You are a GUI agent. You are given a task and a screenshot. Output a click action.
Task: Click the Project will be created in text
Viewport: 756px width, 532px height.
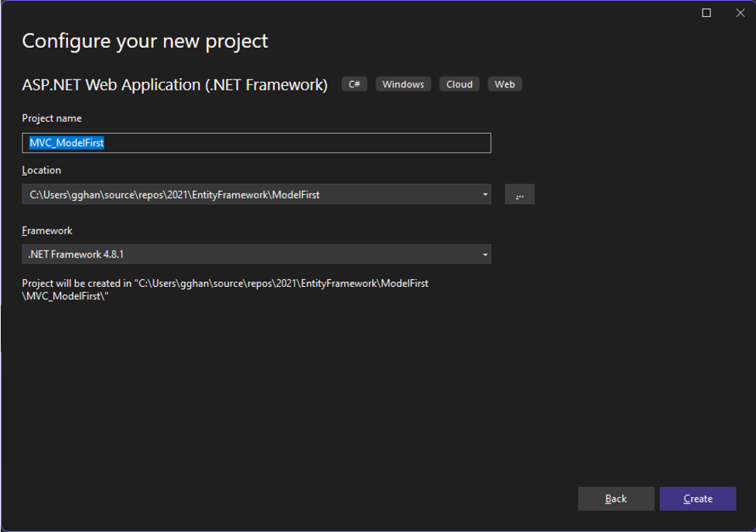[x=225, y=290]
